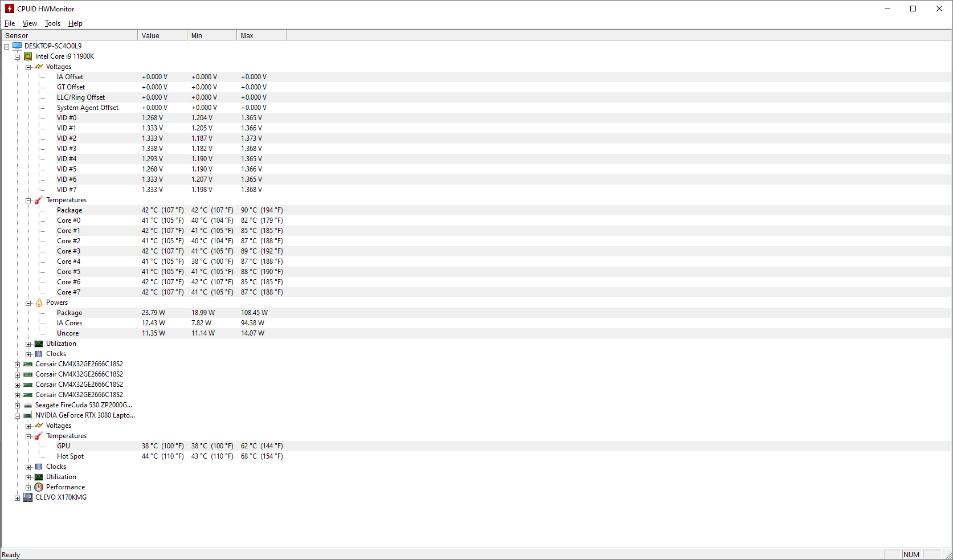The width and height of the screenshot is (953, 560).
Task: Expand the GPU Performance section
Action: [x=28, y=488]
